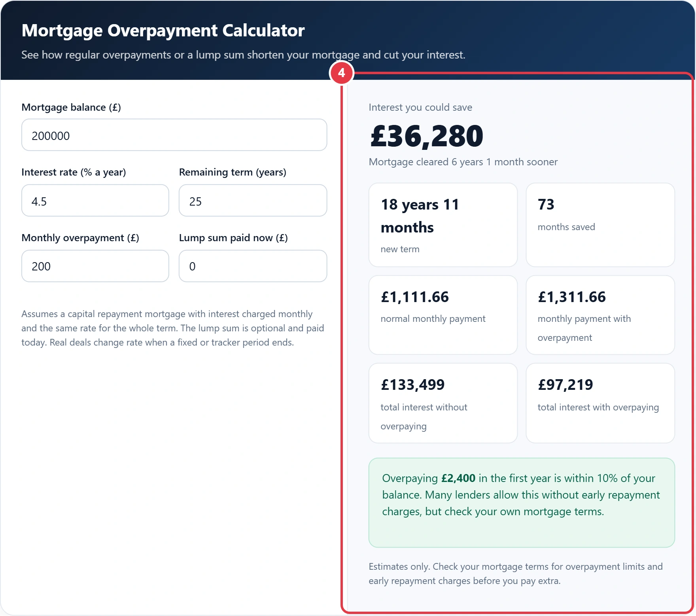Click the £2,400 amount in the green notice
696x616 pixels.
coord(458,478)
